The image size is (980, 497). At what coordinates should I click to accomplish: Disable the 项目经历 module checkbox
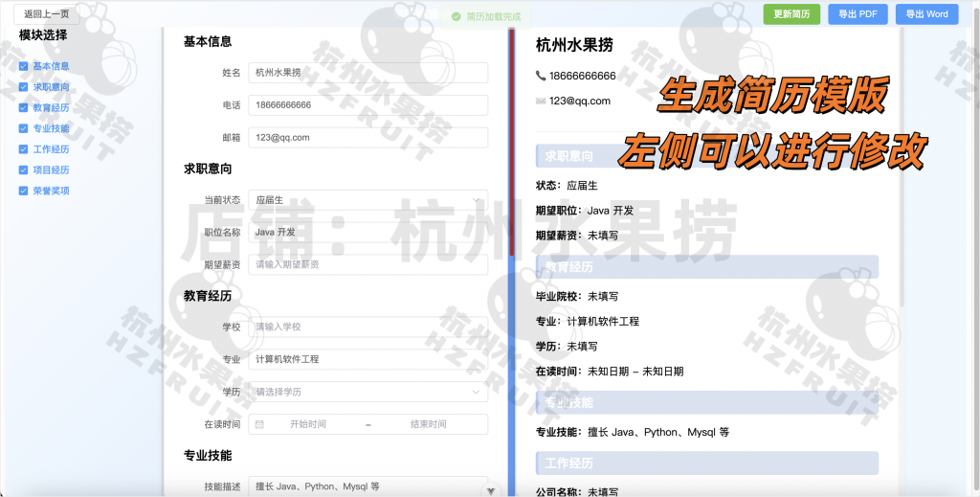[x=23, y=169]
